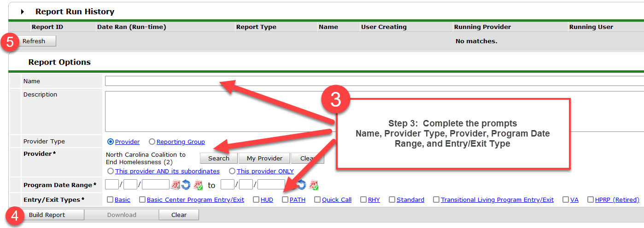The height and width of the screenshot is (228, 644).
Task: Open the start date calendar picker icon
Action: (176, 185)
